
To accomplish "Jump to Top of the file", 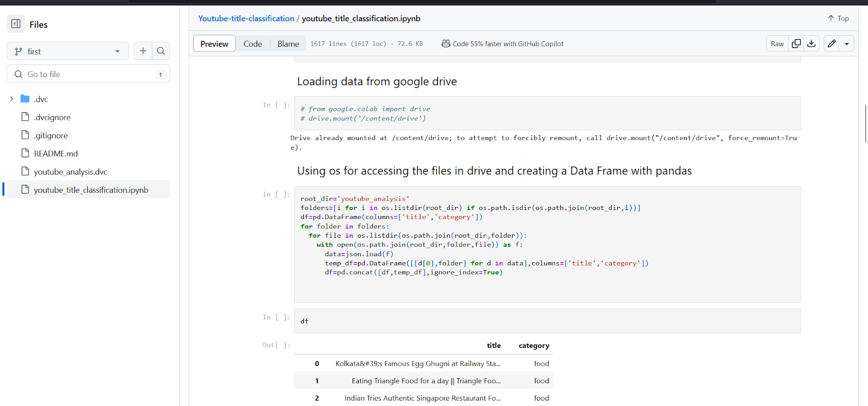I will [x=838, y=18].
